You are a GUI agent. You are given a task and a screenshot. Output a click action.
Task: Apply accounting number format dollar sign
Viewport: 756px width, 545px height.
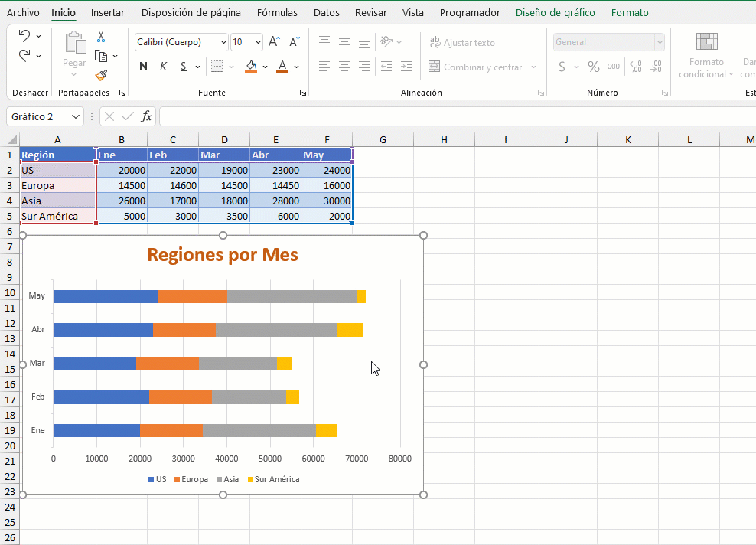(562, 67)
